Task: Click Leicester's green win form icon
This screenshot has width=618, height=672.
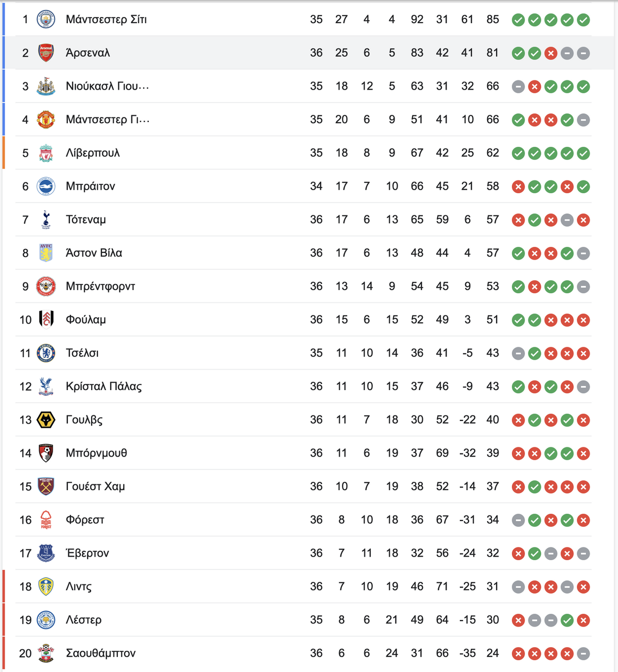Action: (x=567, y=620)
